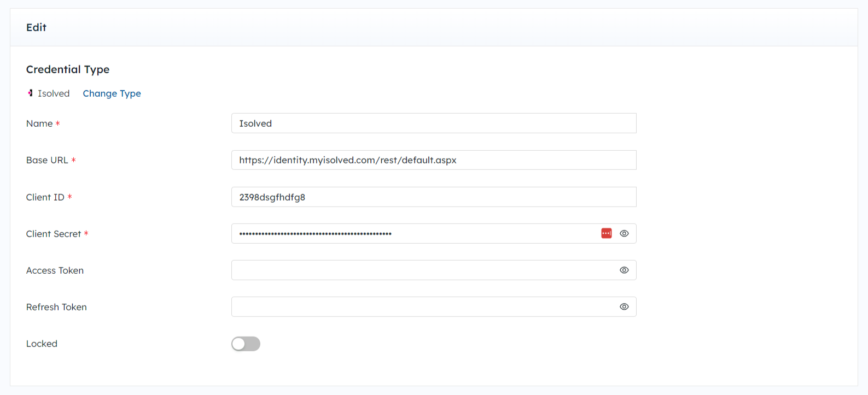Click the Isolved logo icon

point(31,93)
